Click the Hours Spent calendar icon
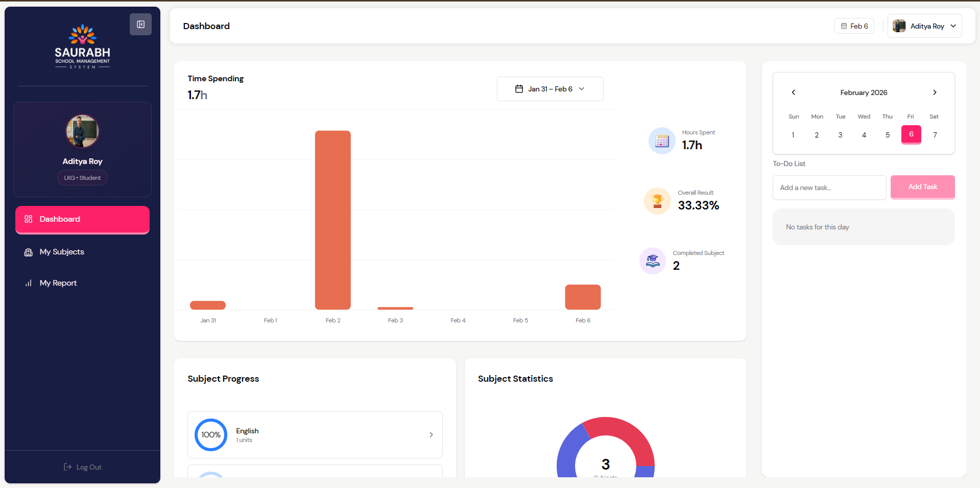980x488 pixels. [662, 141]
